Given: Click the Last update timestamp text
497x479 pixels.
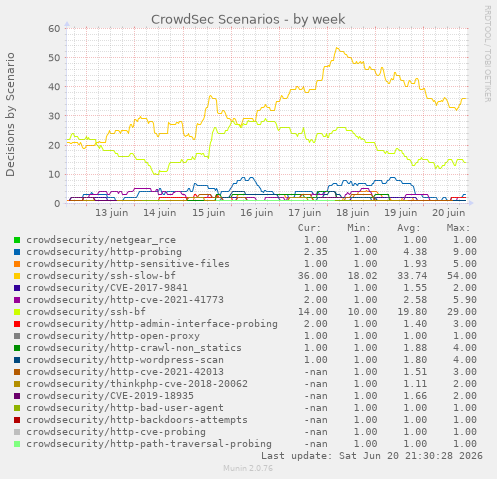Looking at the screenshot, I should (x=372, y=456).
